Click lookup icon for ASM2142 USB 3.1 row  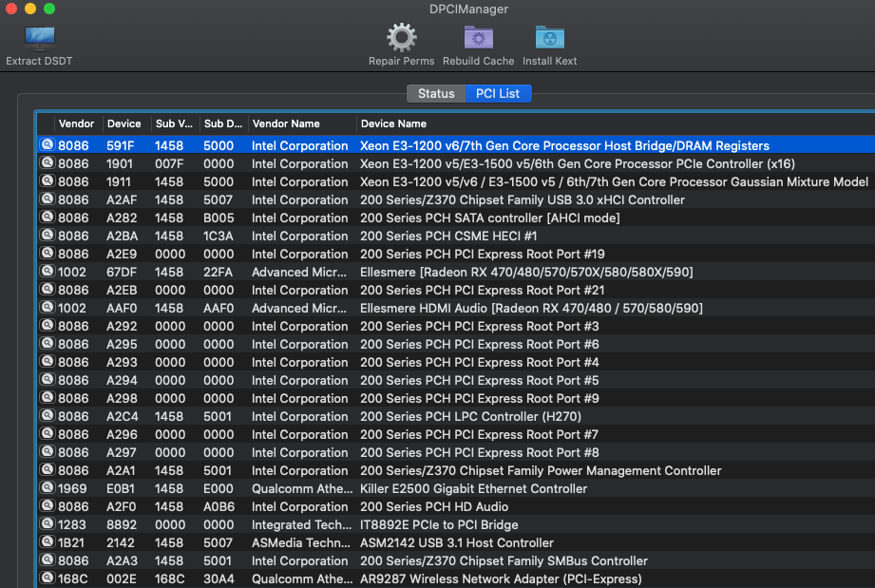(47, 543)
